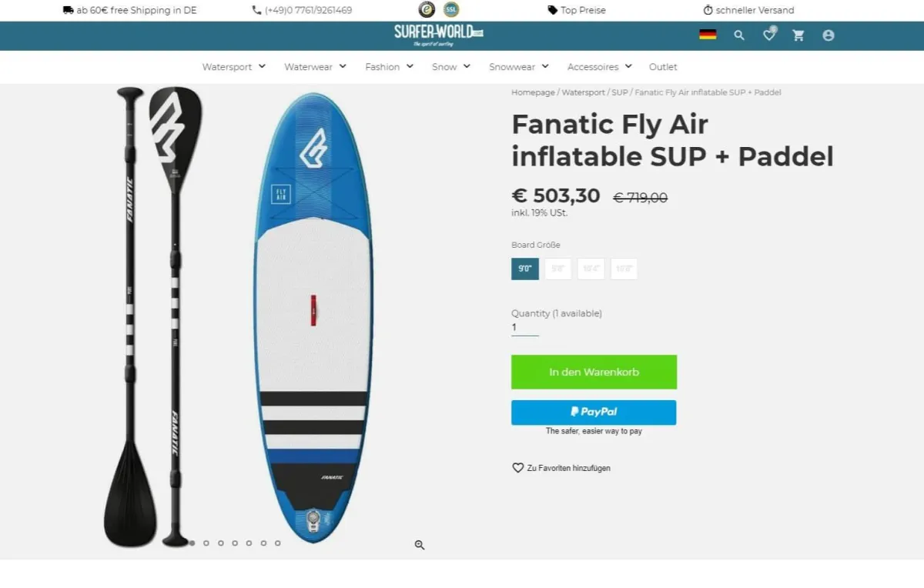The height and width of the screenshot is (588, 924).
Task: Select the 9'0" board size option
Action: (x=524, y=269)
